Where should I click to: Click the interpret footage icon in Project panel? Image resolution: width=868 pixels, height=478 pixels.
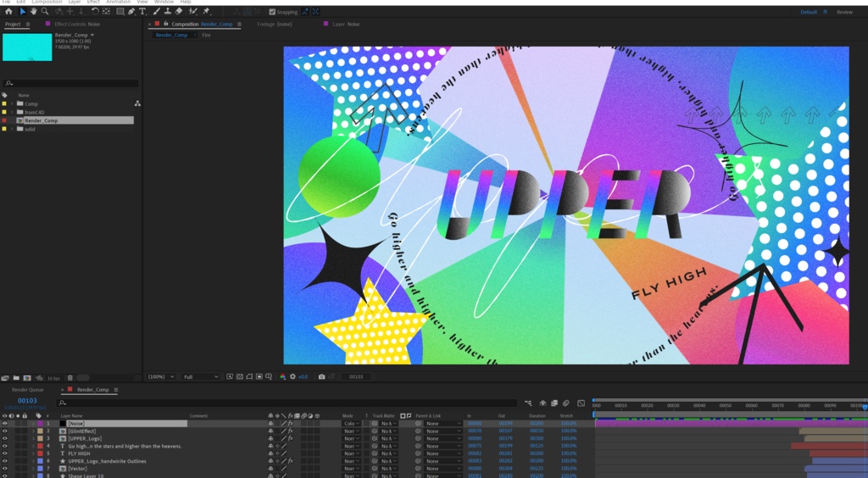point(6,378)
